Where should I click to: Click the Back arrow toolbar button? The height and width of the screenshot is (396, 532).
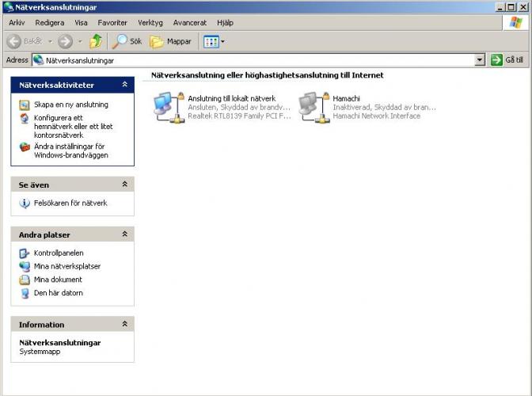(14, 41)
